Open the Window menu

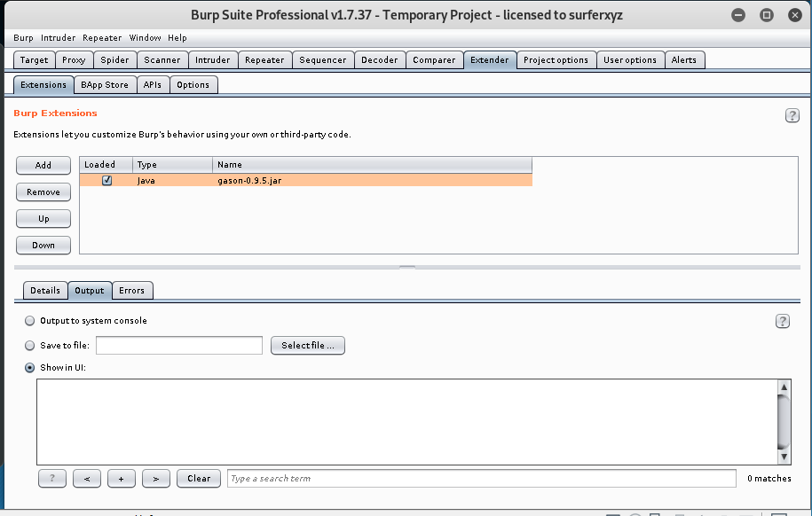145,38
